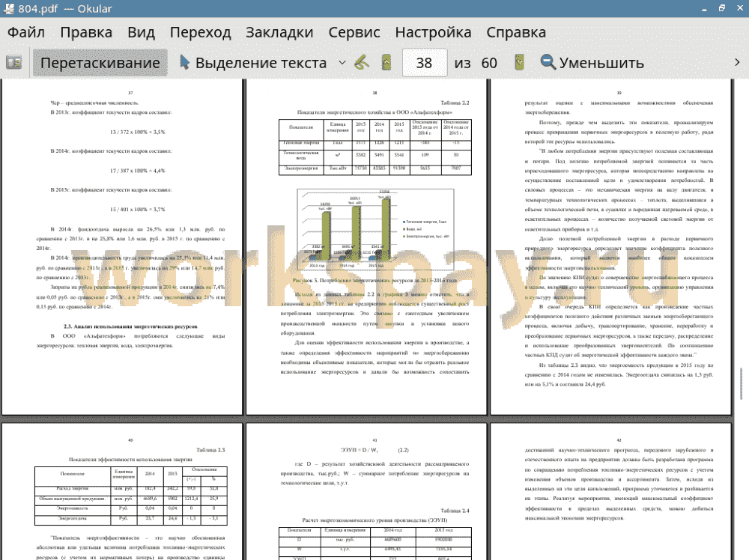Open the Вид menu

point(141,32)
